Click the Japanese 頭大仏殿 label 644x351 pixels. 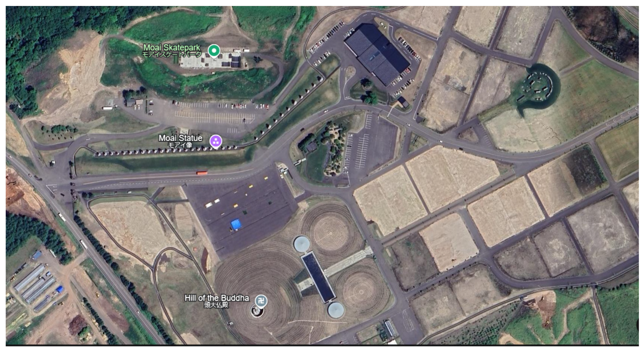coord(216,305)
